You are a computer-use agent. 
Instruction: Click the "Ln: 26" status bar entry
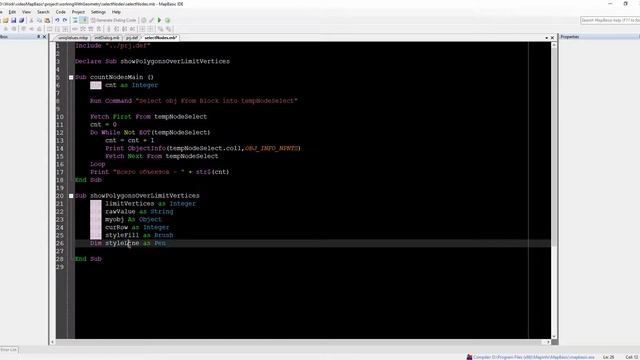608,357
